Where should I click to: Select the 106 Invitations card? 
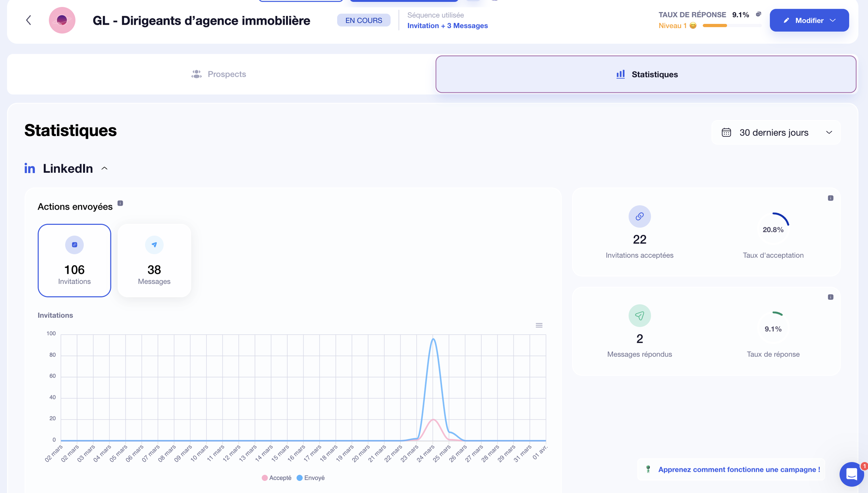(74, 260)
